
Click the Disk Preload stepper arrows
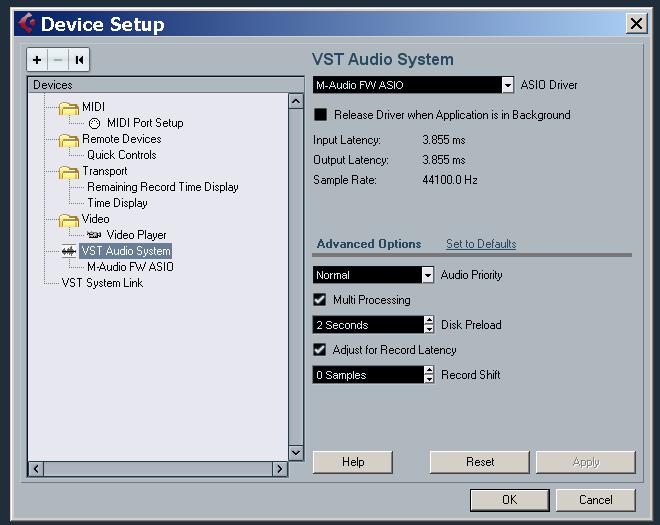point(429,325)
